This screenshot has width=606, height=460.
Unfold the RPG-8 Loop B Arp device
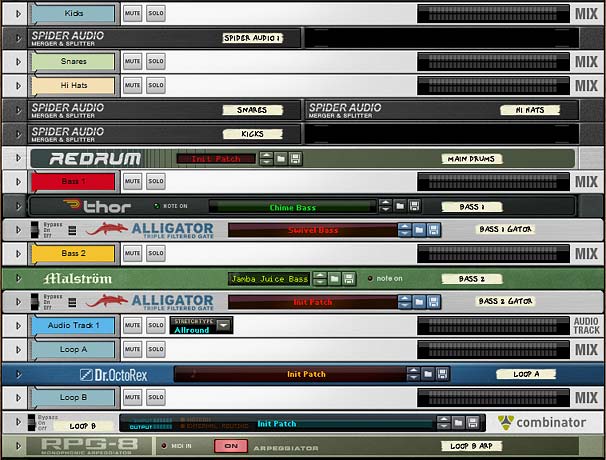[x=18, y=446]
